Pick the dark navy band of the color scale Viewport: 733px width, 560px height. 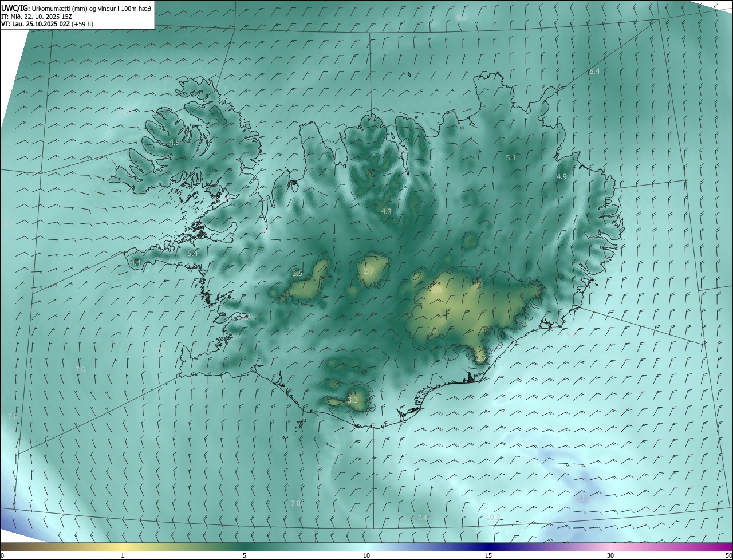point(488,547)
